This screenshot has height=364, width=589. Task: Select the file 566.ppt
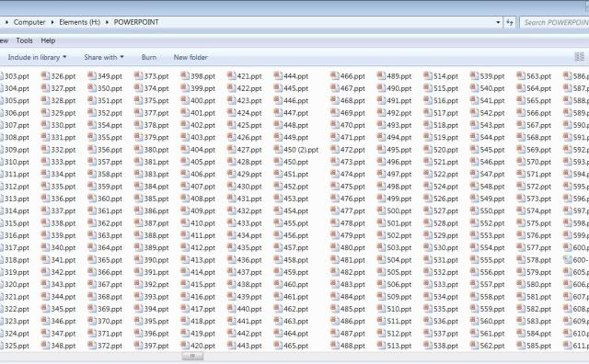(x=535, y=113)
